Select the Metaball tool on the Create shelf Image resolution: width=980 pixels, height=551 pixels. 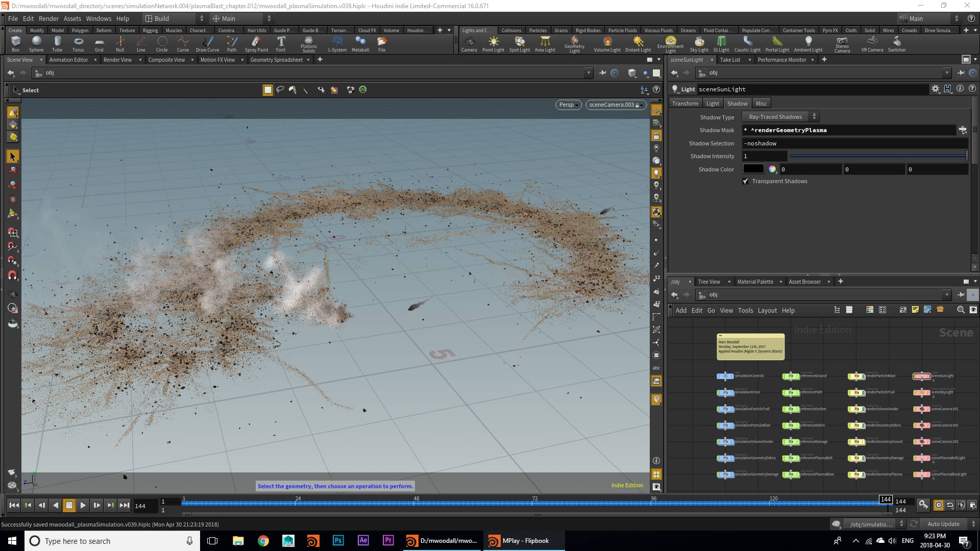(360, 43)
